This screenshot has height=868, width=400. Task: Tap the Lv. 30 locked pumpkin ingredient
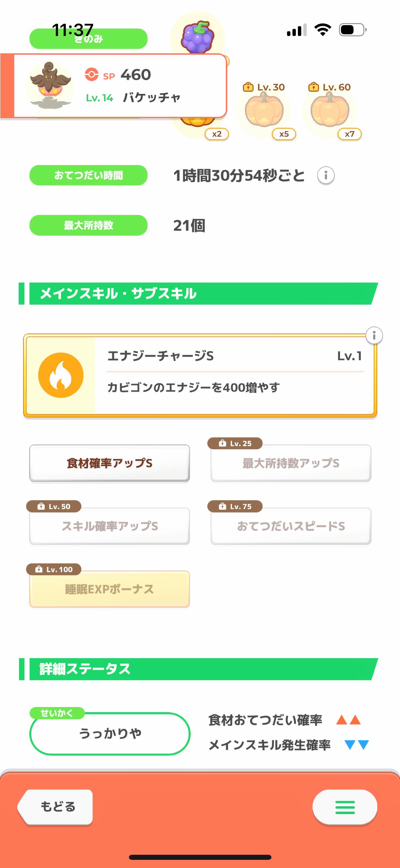[264, 111]
